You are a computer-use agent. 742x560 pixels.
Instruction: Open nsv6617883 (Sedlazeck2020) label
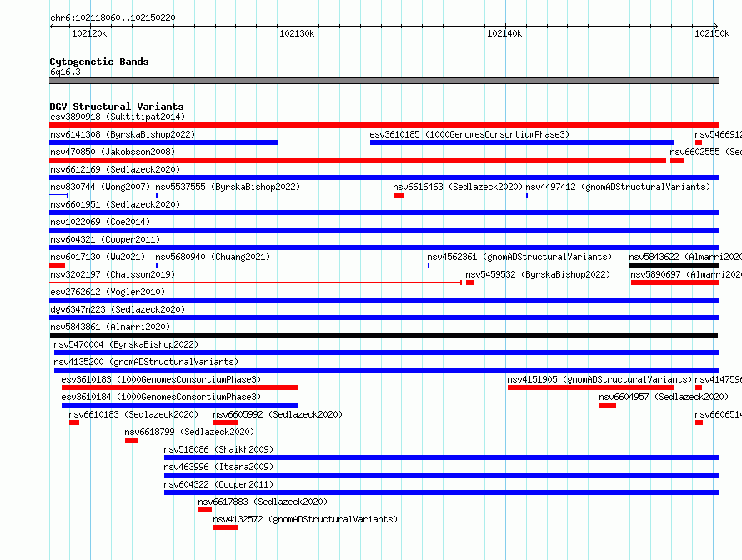click(263, 502)
